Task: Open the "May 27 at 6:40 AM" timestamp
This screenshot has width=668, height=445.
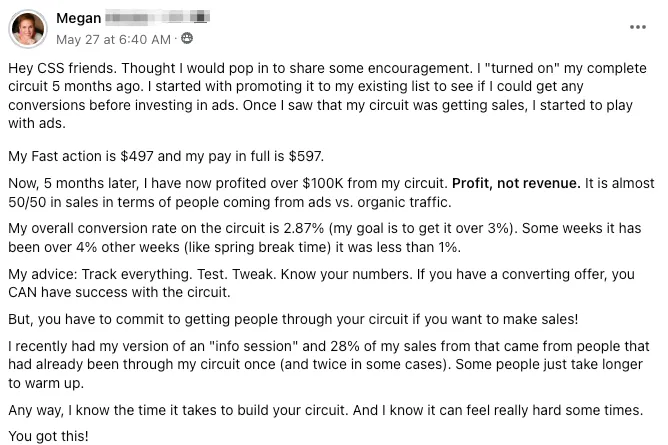Action: tap(113, 39)
